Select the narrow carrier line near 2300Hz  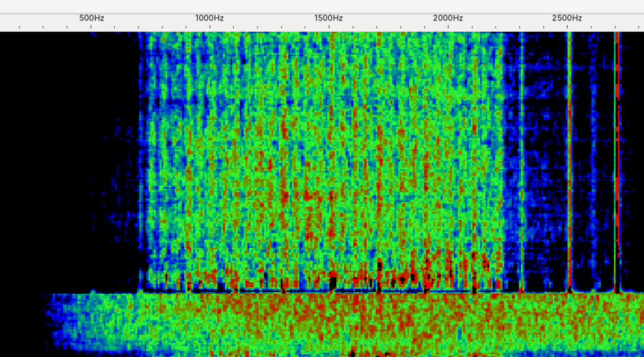[521, 155]
